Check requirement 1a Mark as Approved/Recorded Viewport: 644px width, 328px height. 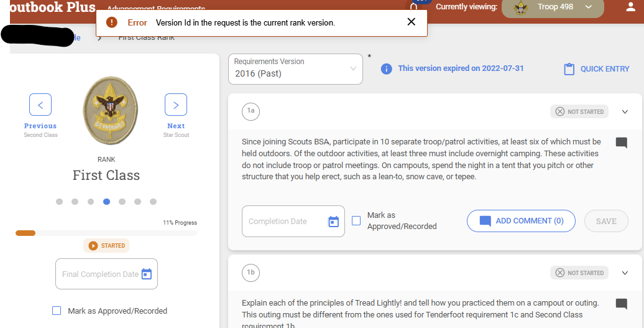(356, 220)
